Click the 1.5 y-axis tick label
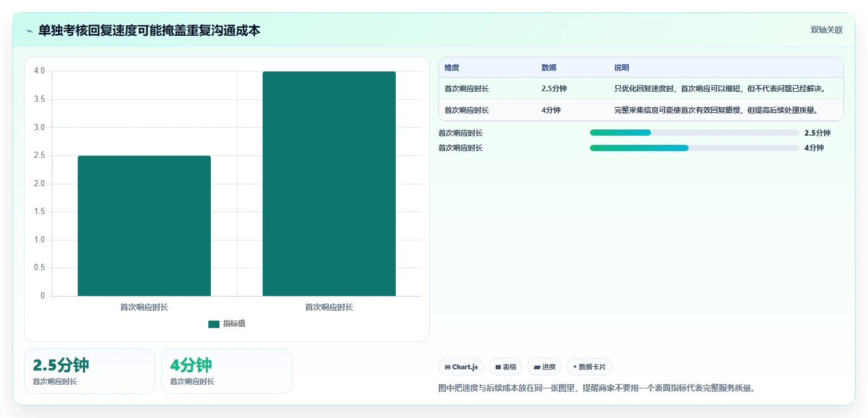Image resolution: width=868 pixels, height=418 pixels. point(39,211)
